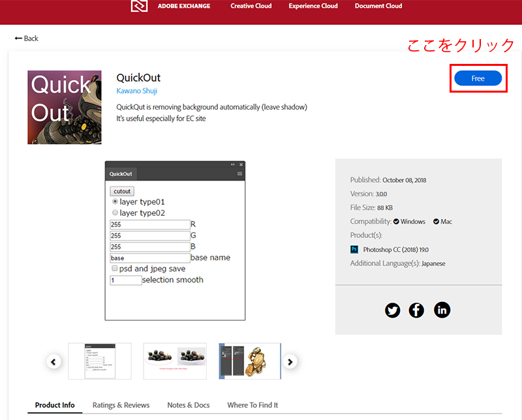Click the Windows compatibility check icon
Image resolution: width=522 pixels, height=420 pixels.
coord(396,222)
